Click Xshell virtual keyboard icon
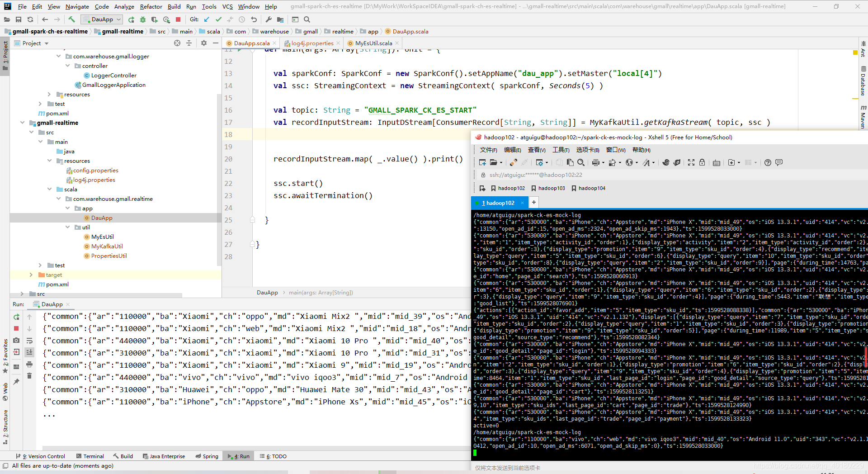This screenshot has height=474, width=868. point(717,162)
